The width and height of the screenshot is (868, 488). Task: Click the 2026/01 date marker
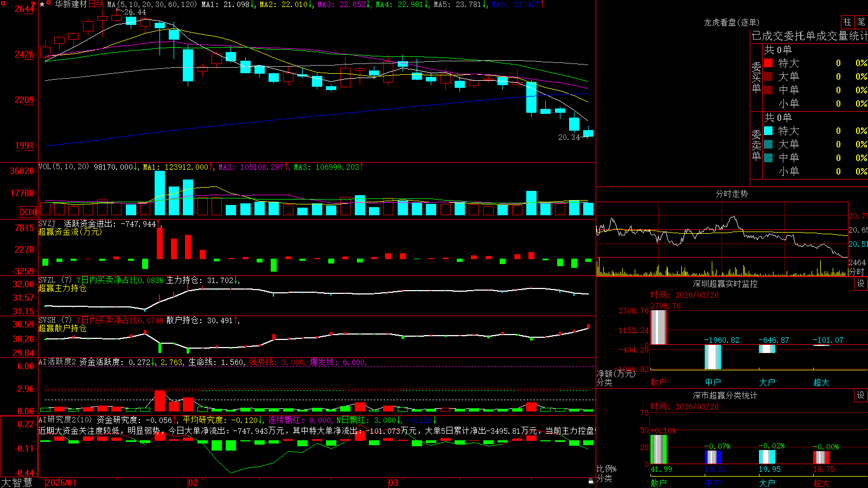click(61, 483)
